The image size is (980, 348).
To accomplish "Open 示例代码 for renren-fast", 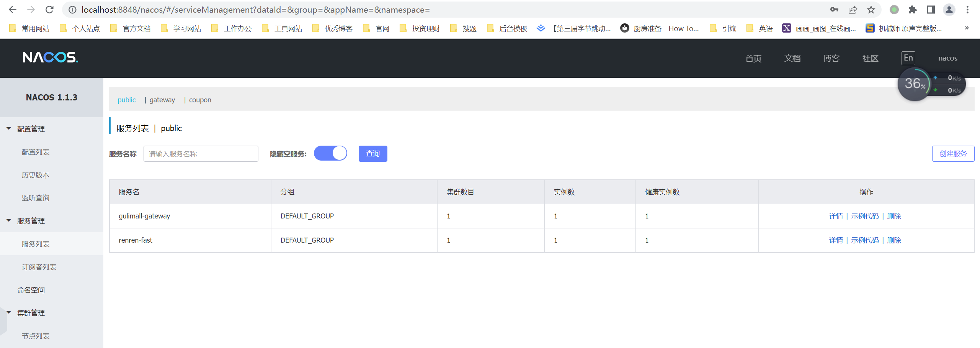I will pyautogui.click(x=865, y=240).
